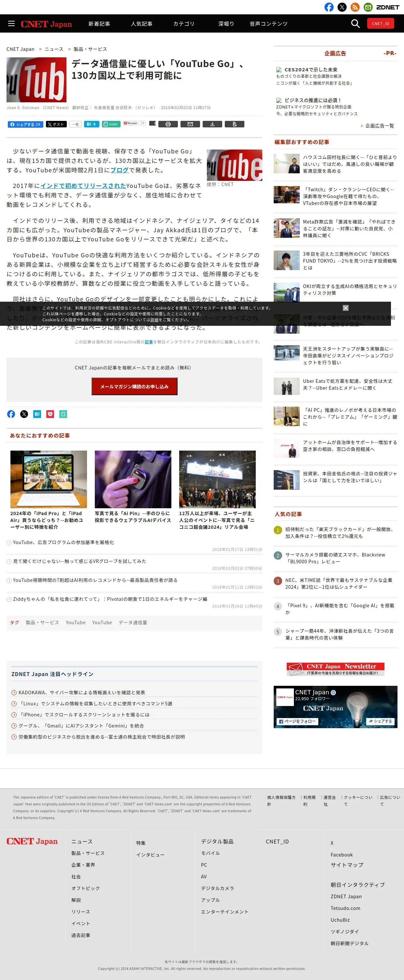Click the CNET Japan Newsletter banner
404x980 pixels.
[335, 669]
